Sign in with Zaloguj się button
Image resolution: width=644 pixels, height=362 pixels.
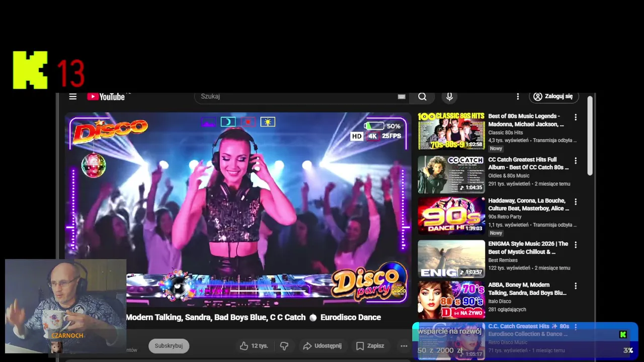pyautogui.click(x=553, y=97)
